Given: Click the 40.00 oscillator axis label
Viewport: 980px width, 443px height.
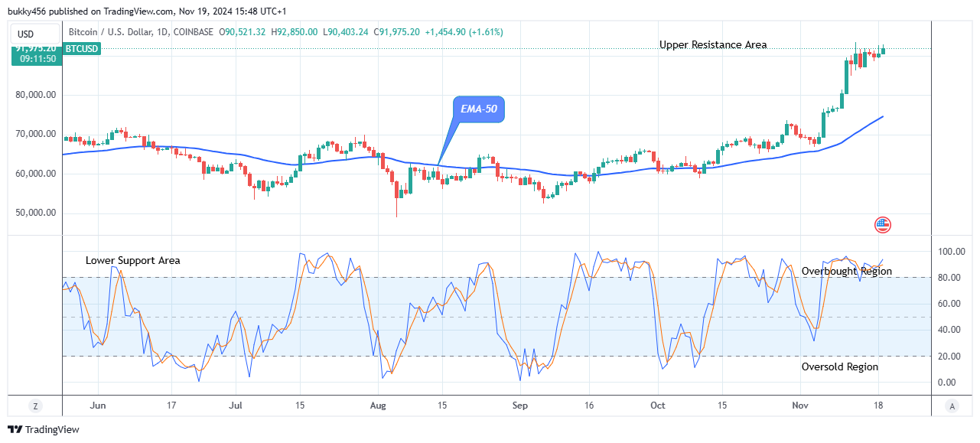Looking at the screenshot, I should [948, 331].
